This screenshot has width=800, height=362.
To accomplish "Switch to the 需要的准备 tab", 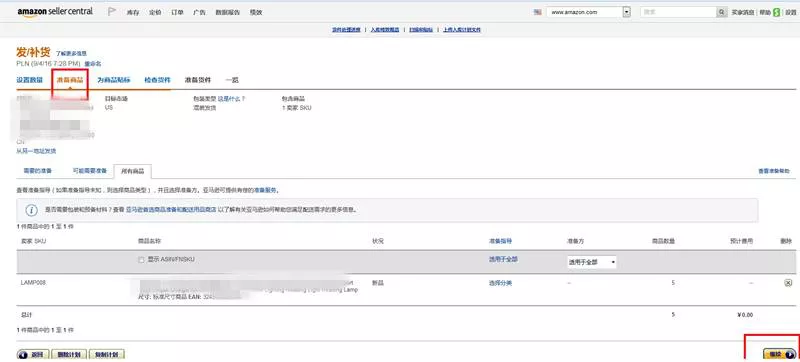I will click(38, 171).
